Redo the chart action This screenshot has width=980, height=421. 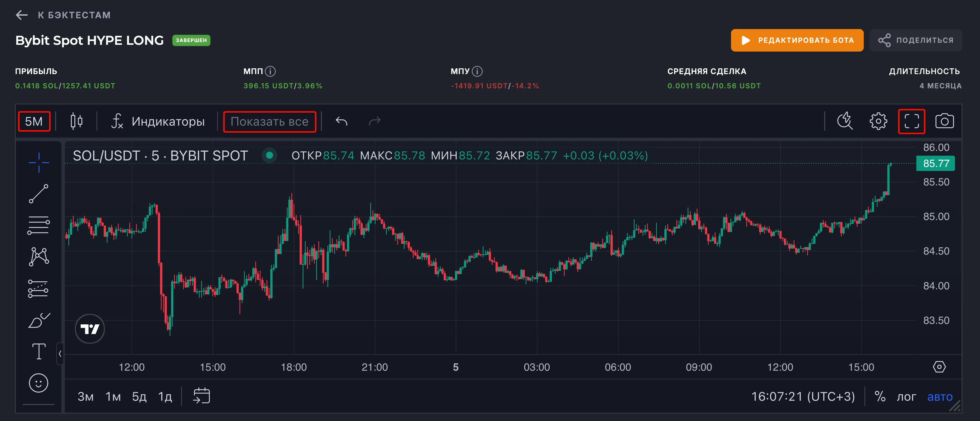pyautogui.click(x=375, y=122)
